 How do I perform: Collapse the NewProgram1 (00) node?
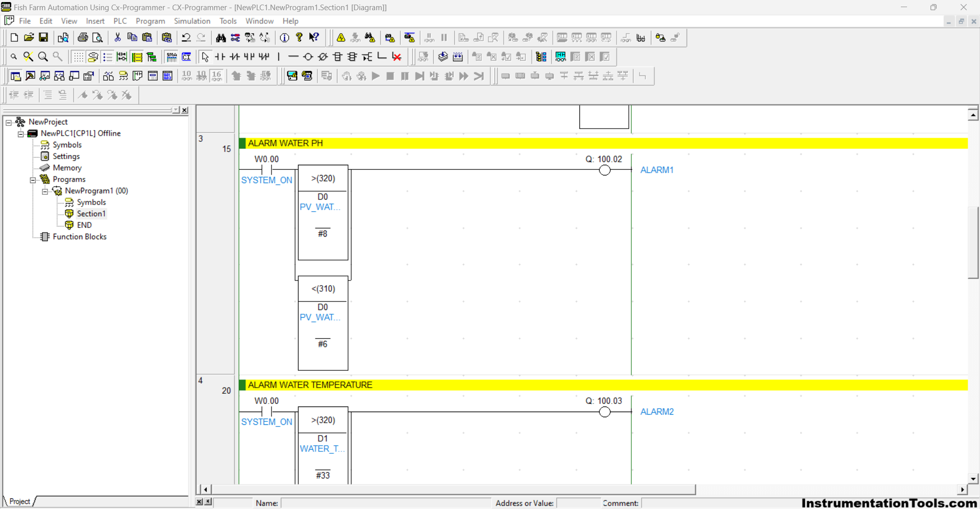tap(45, 191)
